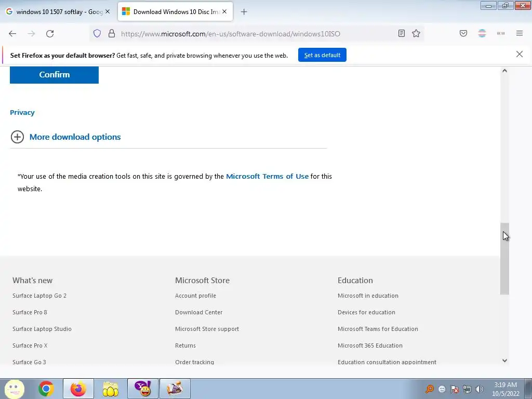The height and width of the screenshot is (399, 532).
Task: Click the What's new footer heading
Action: [33, 280]
